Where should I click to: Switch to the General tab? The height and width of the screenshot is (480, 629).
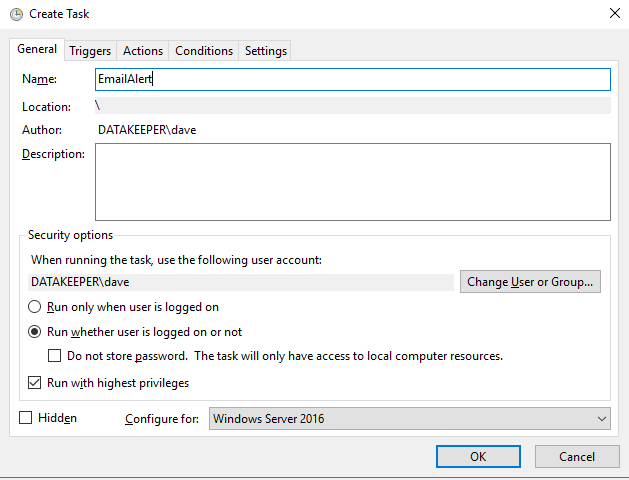pyautogui.click(x=37, y=50)
